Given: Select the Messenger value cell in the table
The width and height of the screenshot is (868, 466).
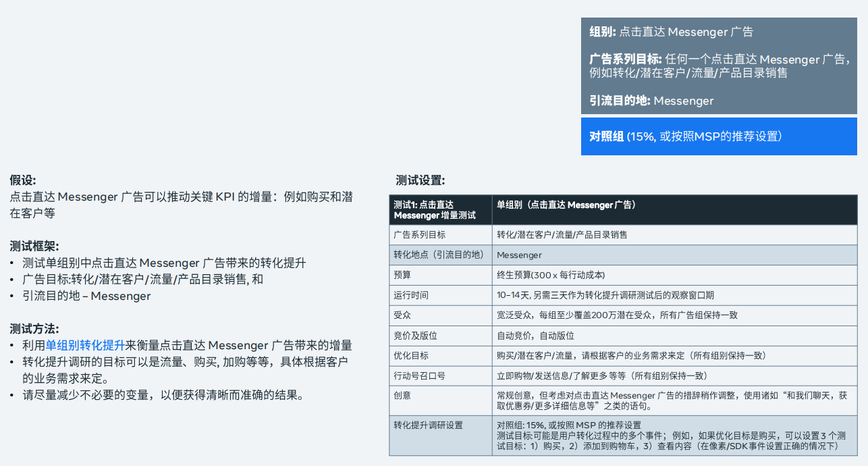Looking at the screenshot, I should (x=675, y=255).
